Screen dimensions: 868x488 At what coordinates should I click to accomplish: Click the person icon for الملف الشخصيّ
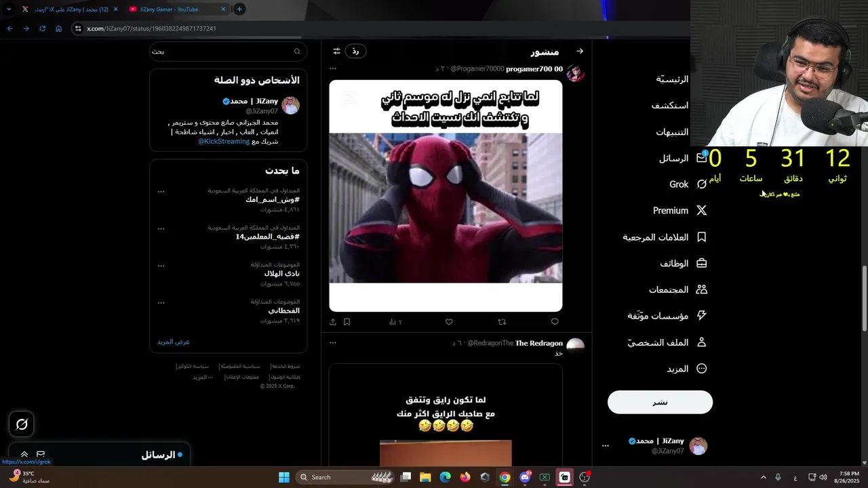point(702,342)
